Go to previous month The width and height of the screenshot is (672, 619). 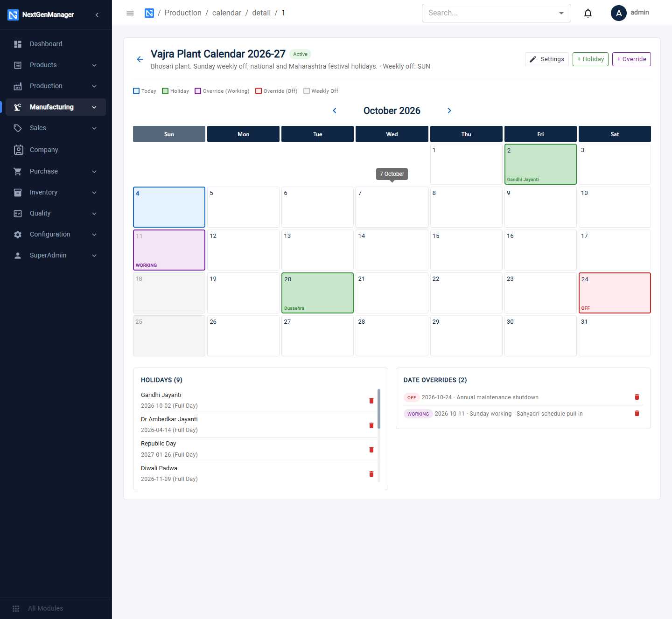(335, 111)
